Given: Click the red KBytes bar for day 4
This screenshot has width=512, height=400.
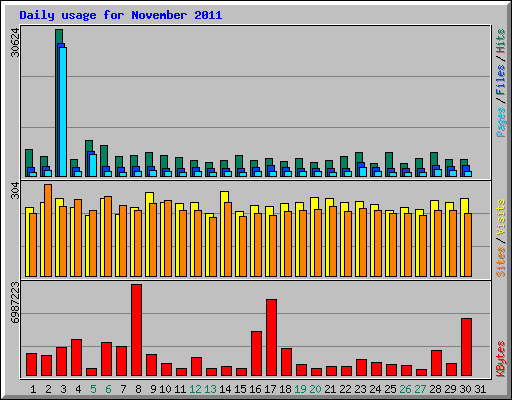Looking at the screenshot, I should [76, 358].
